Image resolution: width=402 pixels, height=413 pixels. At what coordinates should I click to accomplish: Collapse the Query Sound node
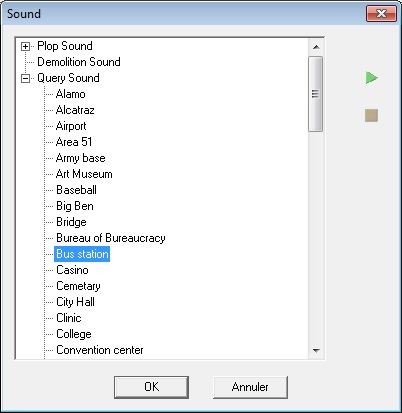point(25,79)
